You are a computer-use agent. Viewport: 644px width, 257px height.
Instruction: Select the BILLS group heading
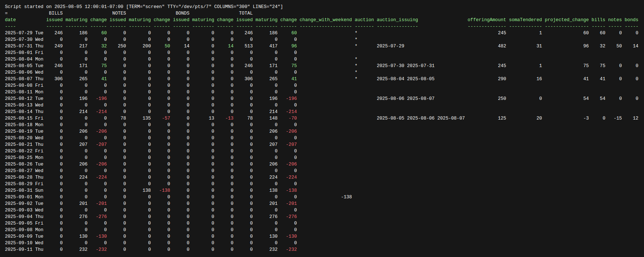56,13
